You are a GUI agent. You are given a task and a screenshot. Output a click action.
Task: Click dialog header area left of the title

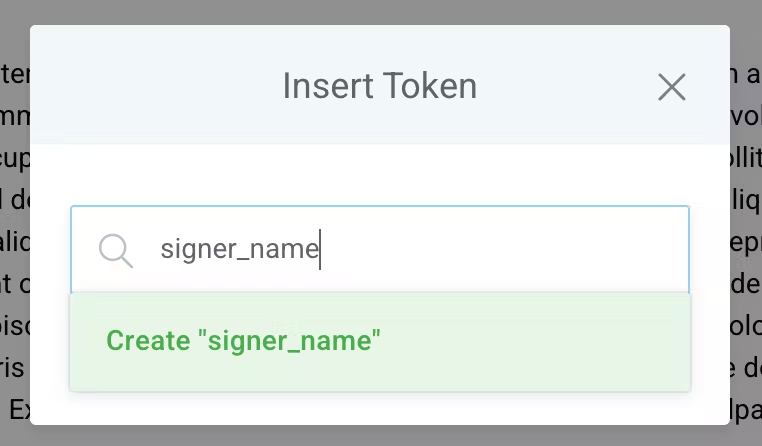[x=156, y=85]
